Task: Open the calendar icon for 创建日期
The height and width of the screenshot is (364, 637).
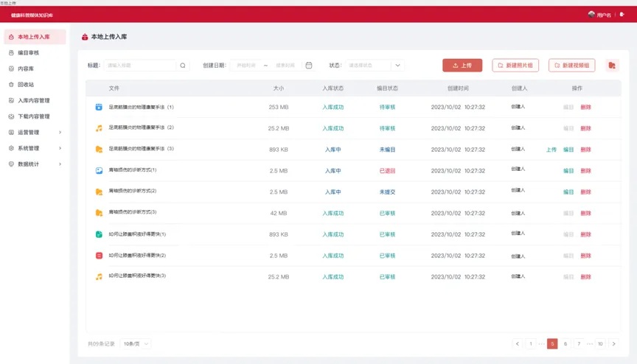Action: pos(309,66)
